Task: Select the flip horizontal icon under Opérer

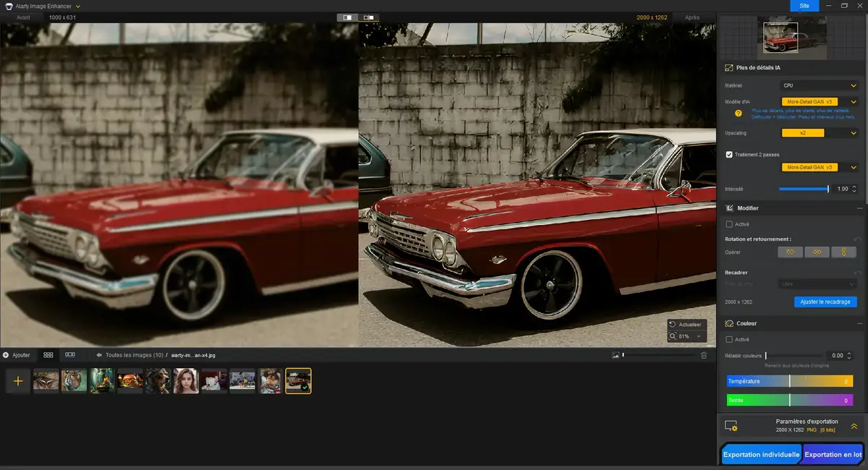Action: pos(818,252)
